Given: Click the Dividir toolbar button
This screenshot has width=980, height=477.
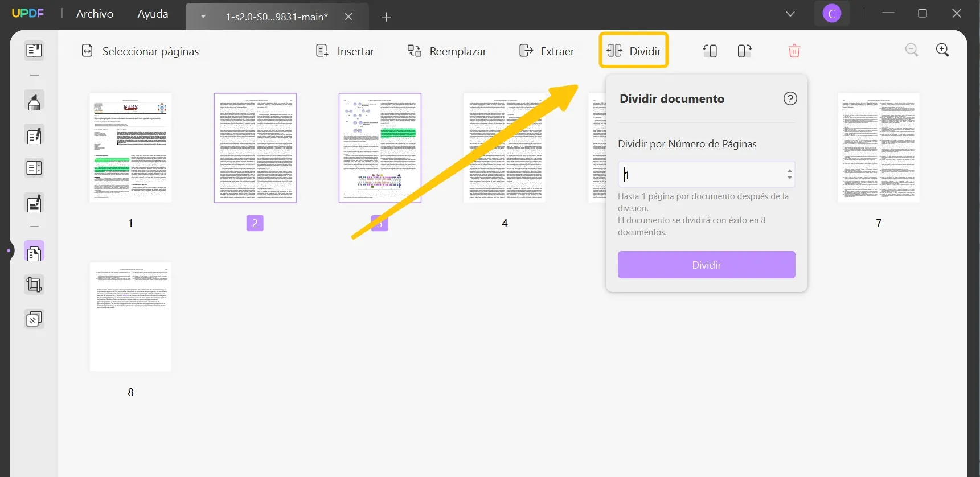Looking at the screenshot, I should 634,51.
